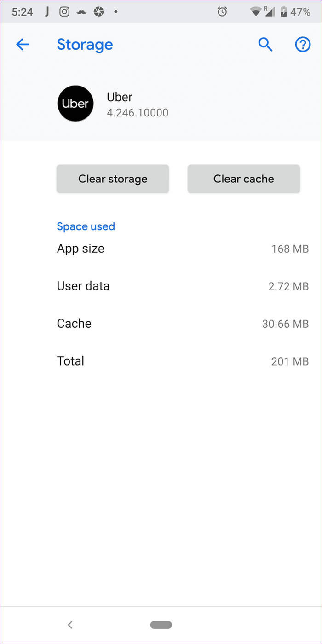Select the App size row
Viewport: 322px width, 644px height.
click(183, 249)
